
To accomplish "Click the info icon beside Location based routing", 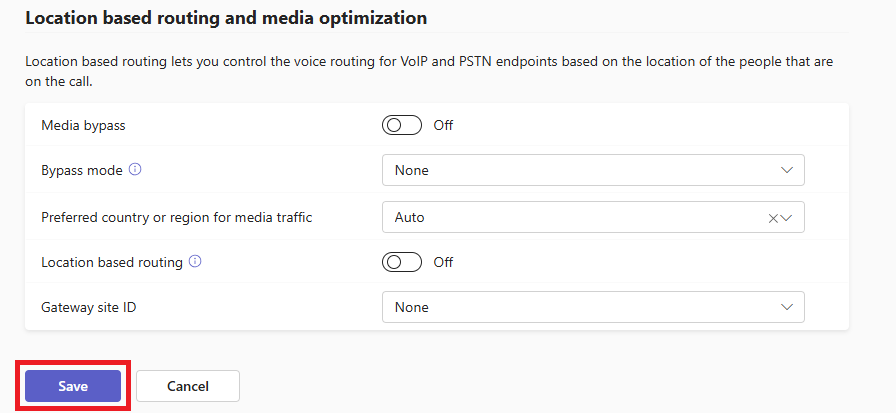I will [x=195, y=262].
